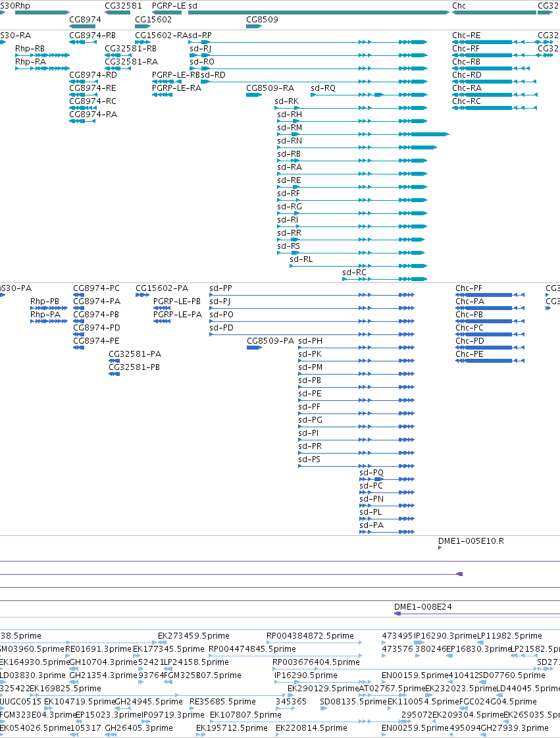Select the CG8509 gene label
The width and height of the screenshot is (560, 738).
click(x=262, y=19)
